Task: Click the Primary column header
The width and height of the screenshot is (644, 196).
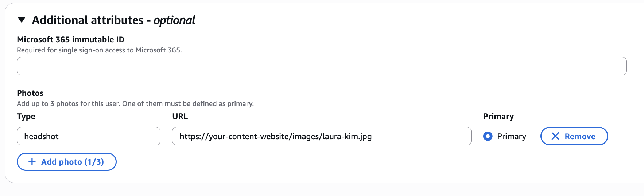Action: click(498, 116)
